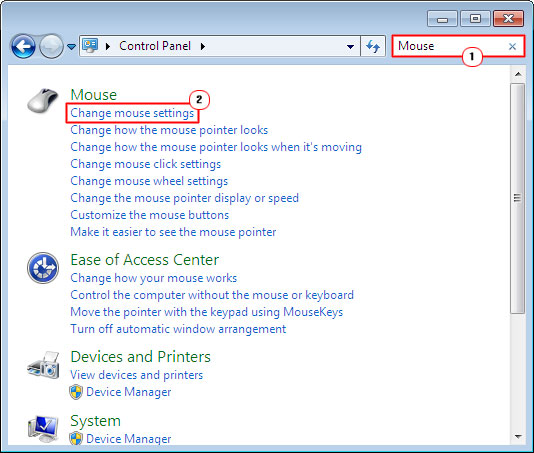Click the Refresh button beside address bar
This screenshot has width=534, height=453.
[x=373, y=46]
